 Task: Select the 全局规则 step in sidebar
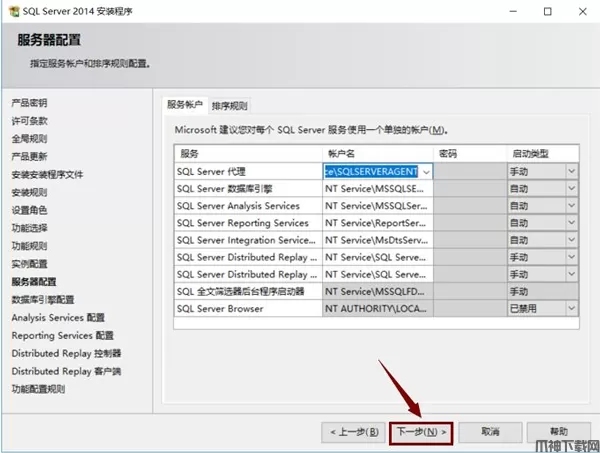[x=29, y=139]
